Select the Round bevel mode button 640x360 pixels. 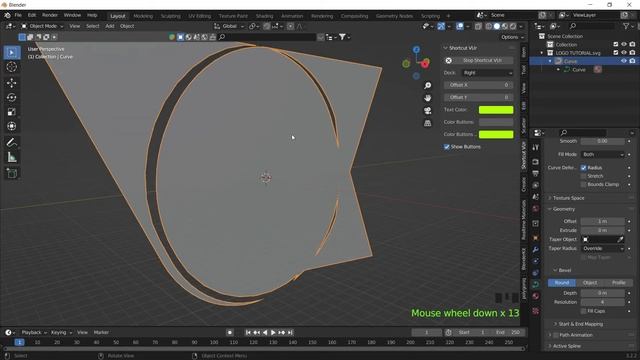point(562,282)
